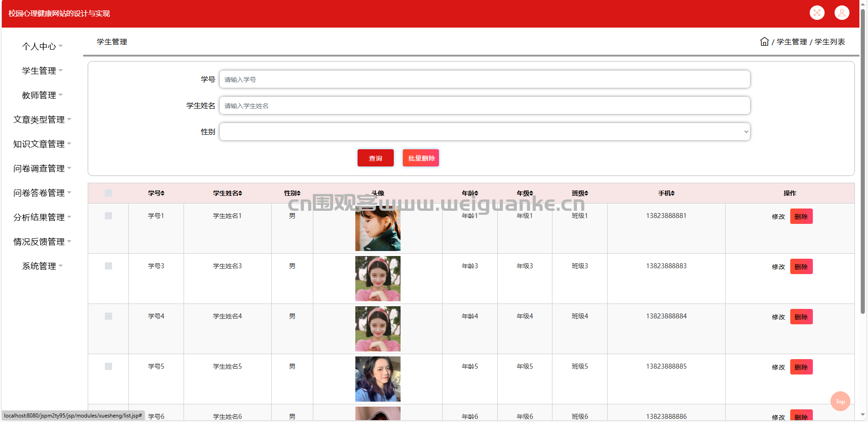Delete student 学号5 with 删除 button

point(801,367)
